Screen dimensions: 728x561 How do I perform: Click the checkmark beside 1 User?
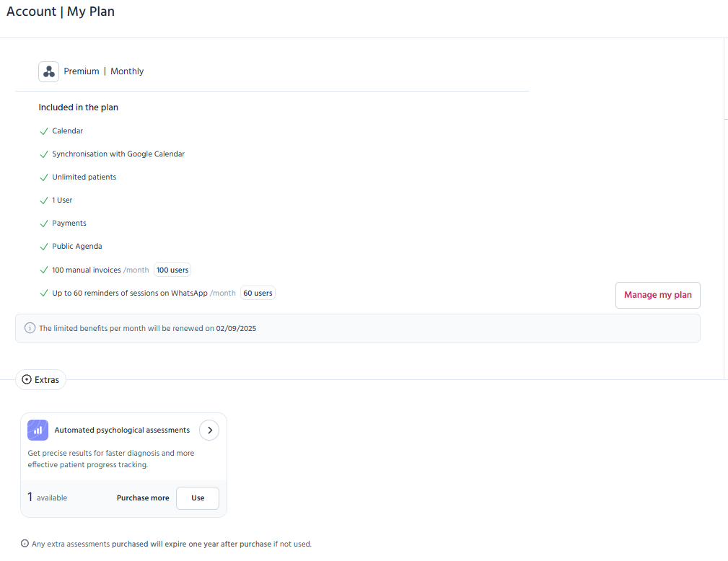pos(44,200)
